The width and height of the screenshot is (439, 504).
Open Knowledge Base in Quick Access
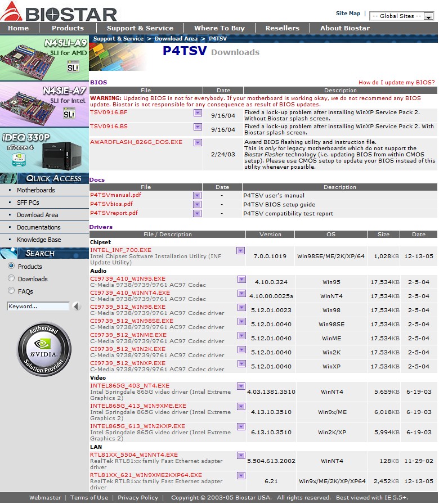pos(39,240)
